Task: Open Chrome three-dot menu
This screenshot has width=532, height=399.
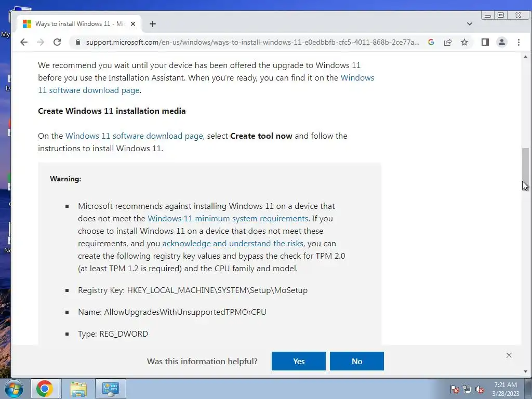Action: tap(518, 42)
